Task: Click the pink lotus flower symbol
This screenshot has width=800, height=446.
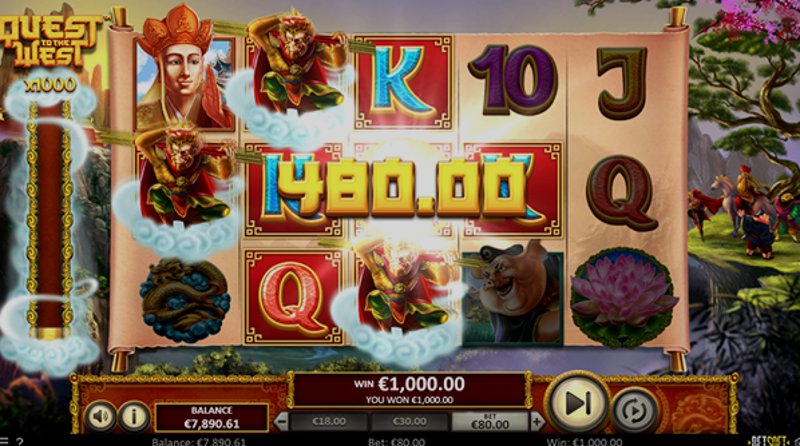Action: tap(623, 298)
